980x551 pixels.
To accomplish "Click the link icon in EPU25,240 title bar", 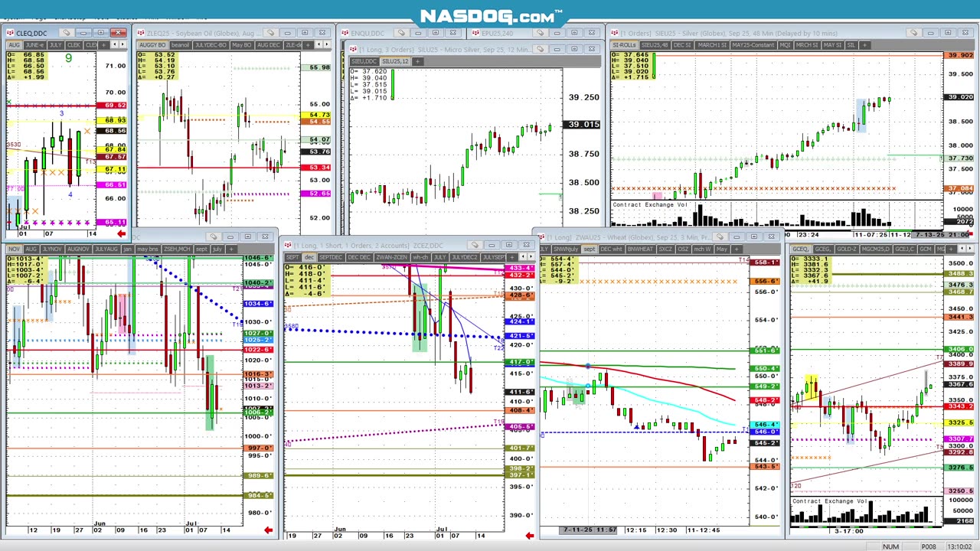I will [540, 33].
